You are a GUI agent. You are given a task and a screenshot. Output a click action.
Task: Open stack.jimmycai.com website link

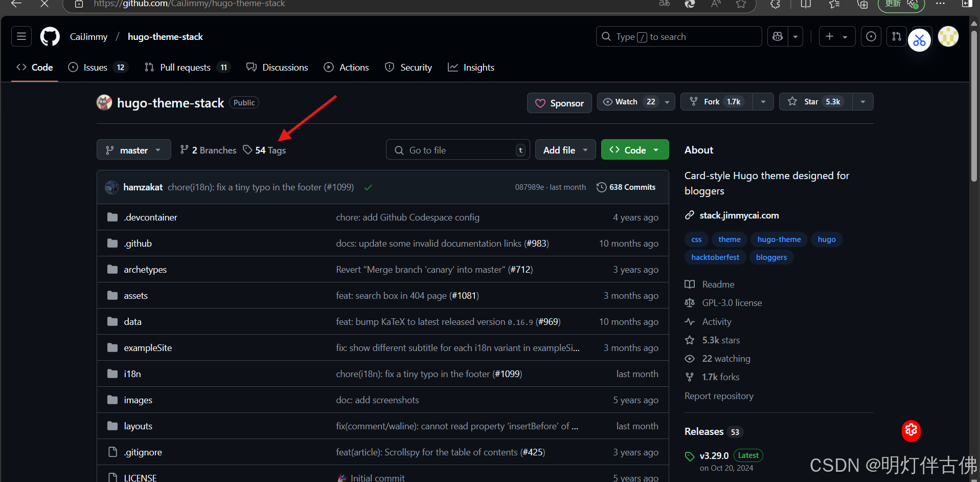(739, 215)
